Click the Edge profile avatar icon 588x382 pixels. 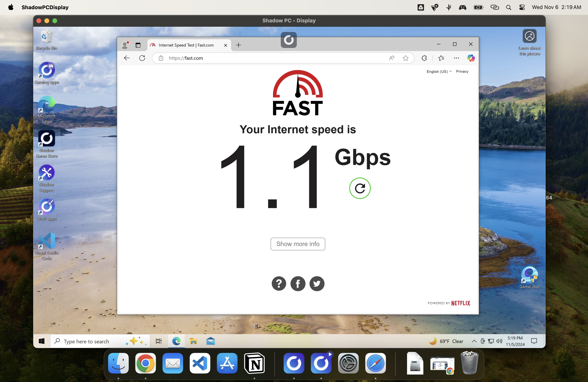(x=125, y=45)
